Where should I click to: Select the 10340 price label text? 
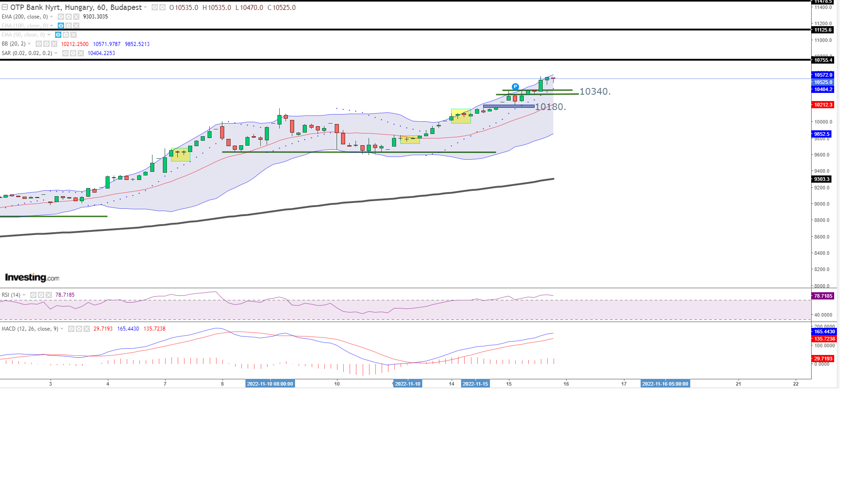(x=595, y=92)
